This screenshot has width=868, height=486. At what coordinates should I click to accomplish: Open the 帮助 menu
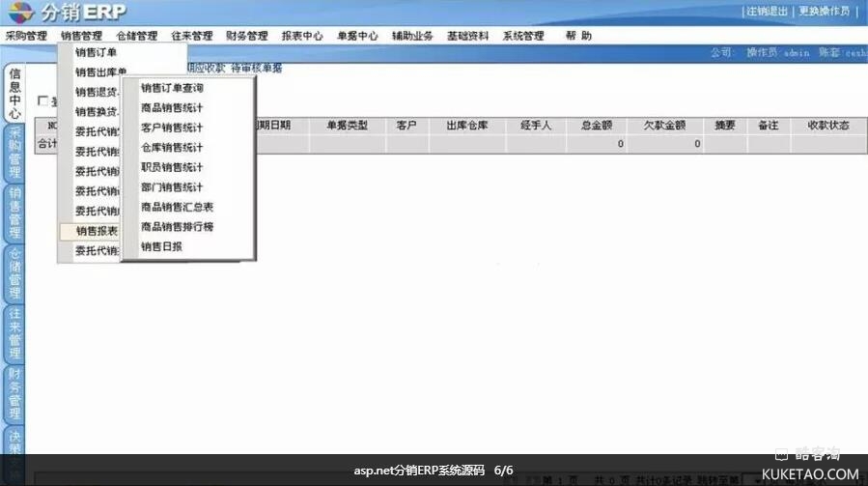click(578, 36)
